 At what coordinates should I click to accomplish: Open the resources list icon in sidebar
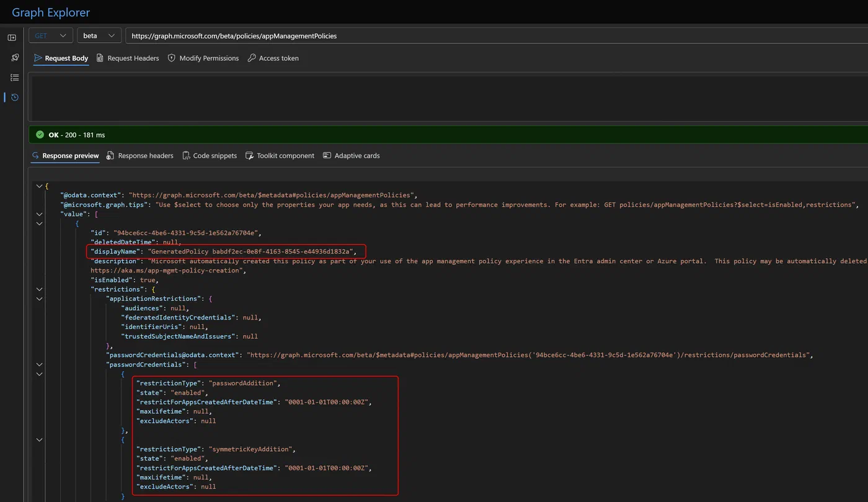15,78
